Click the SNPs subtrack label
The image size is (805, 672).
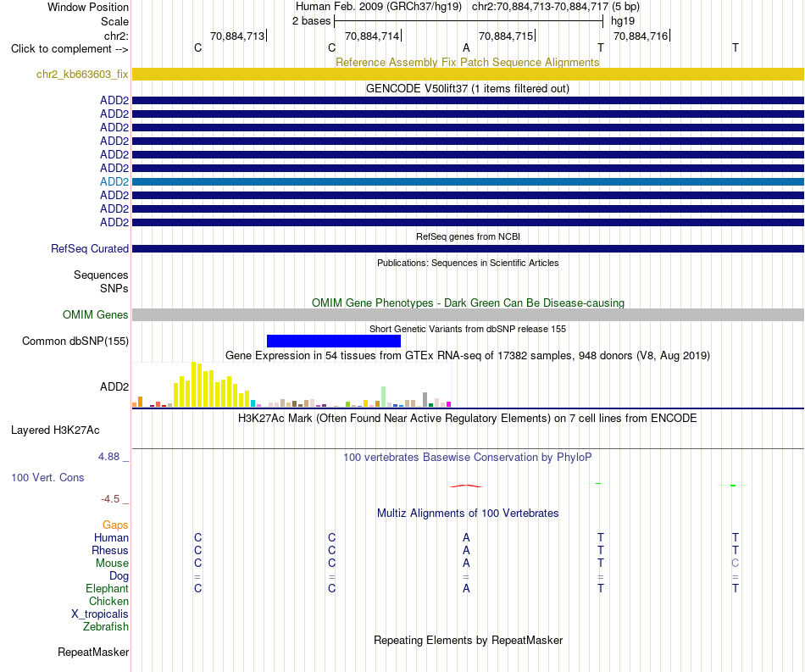pyautogui.click(x=114, y=288)
